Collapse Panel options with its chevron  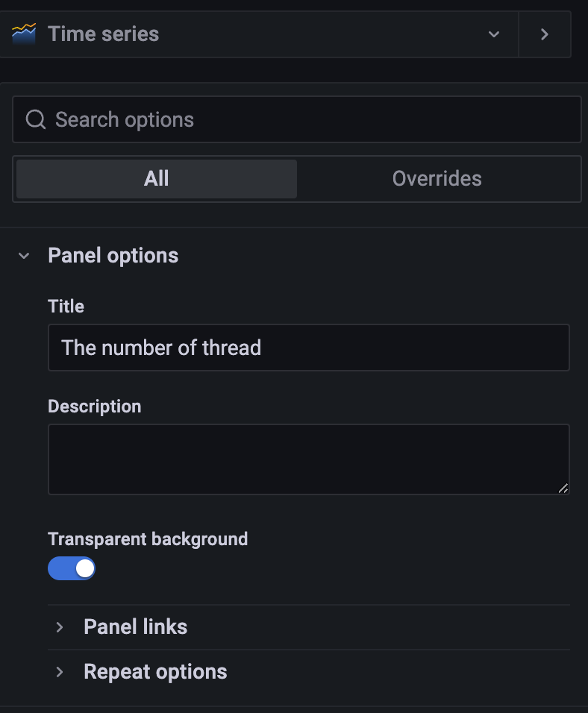pos(24,256)
